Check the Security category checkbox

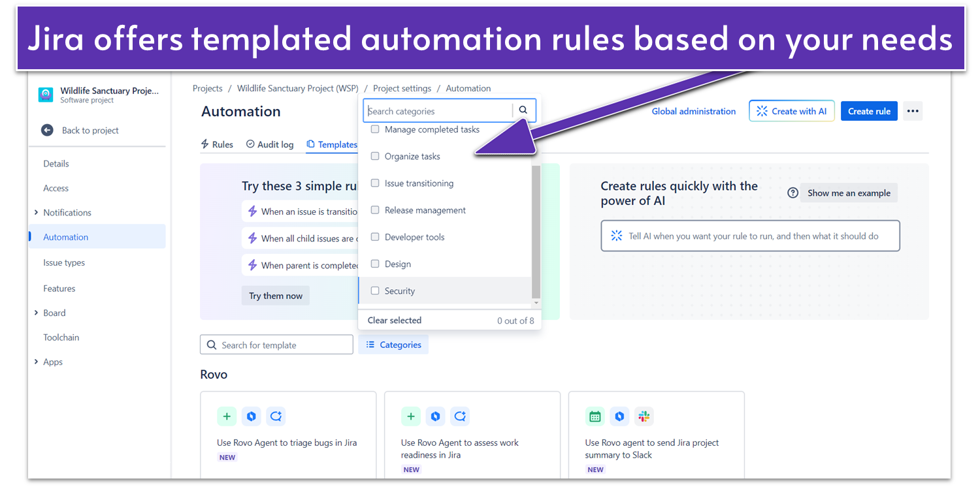pos(375,291)
